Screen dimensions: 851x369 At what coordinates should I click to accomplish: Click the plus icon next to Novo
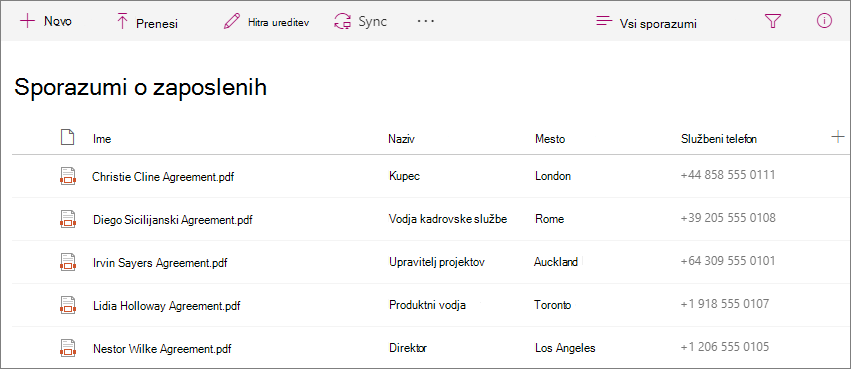27,21
